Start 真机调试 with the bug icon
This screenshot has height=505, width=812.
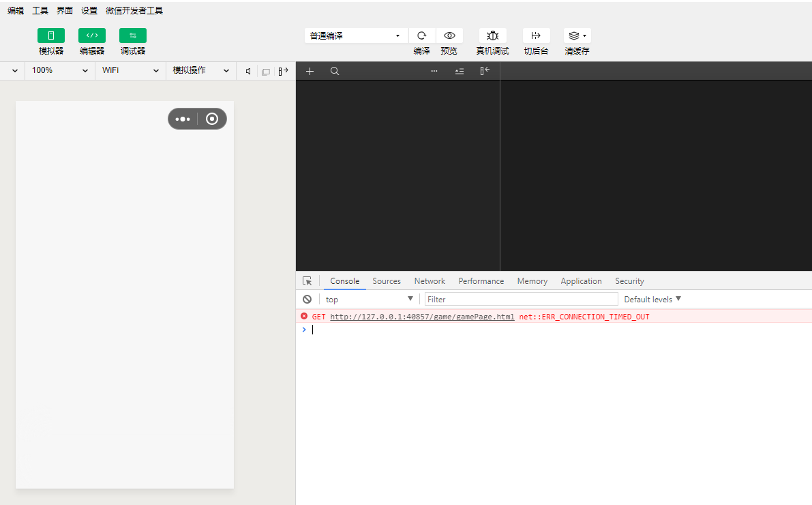[x=492, y=35]
